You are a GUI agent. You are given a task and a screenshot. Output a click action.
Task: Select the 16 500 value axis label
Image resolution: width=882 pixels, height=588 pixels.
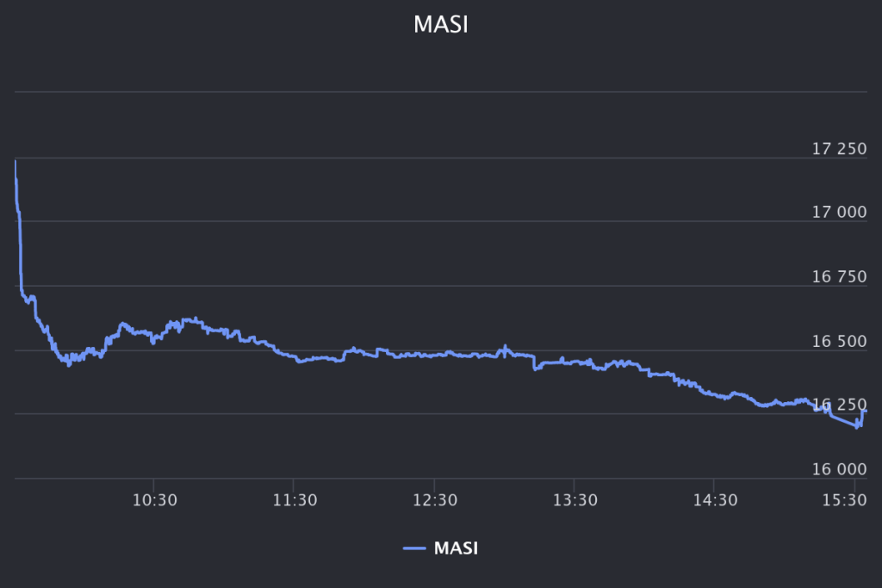pos(839,342)
